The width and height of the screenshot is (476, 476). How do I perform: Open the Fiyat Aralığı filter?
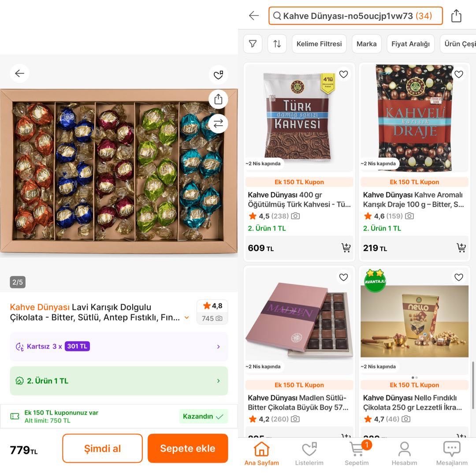coord(410,44)
